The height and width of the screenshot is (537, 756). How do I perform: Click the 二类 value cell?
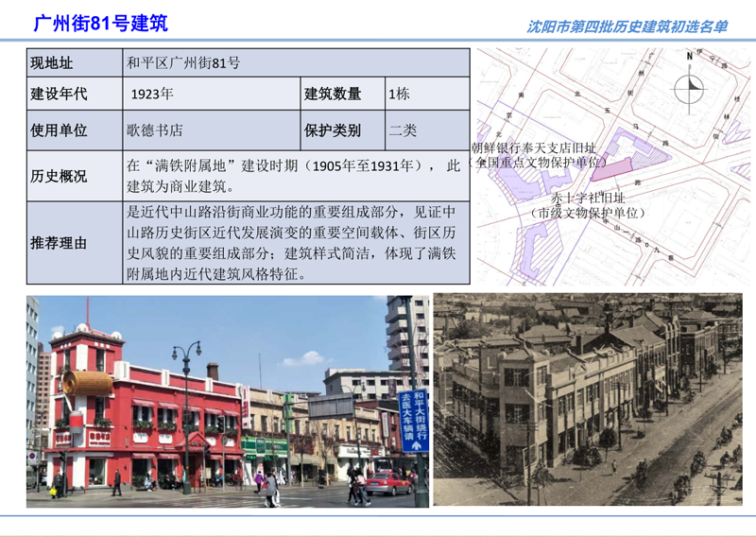tap(426, 130)
